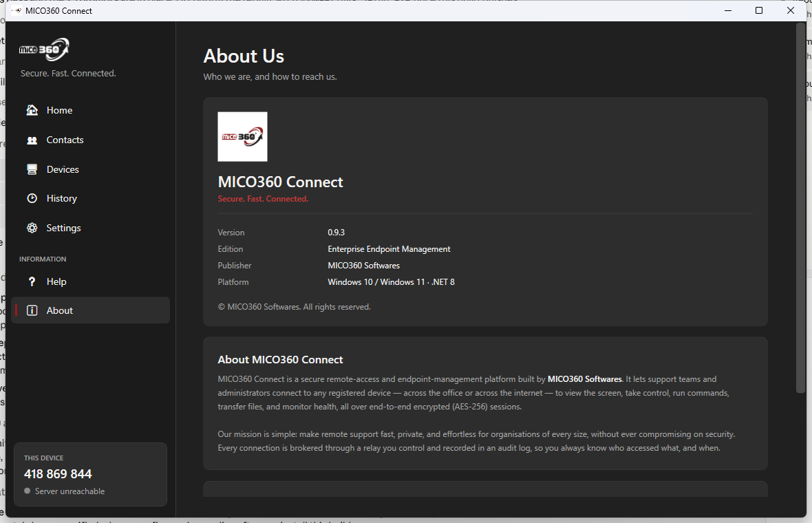
Task: Select the About menu item
Action: tap(90, 310)
